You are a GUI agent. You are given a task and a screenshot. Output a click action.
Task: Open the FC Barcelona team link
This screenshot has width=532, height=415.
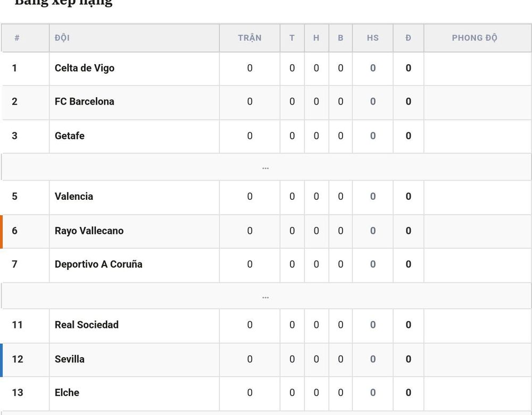(85, 101)
